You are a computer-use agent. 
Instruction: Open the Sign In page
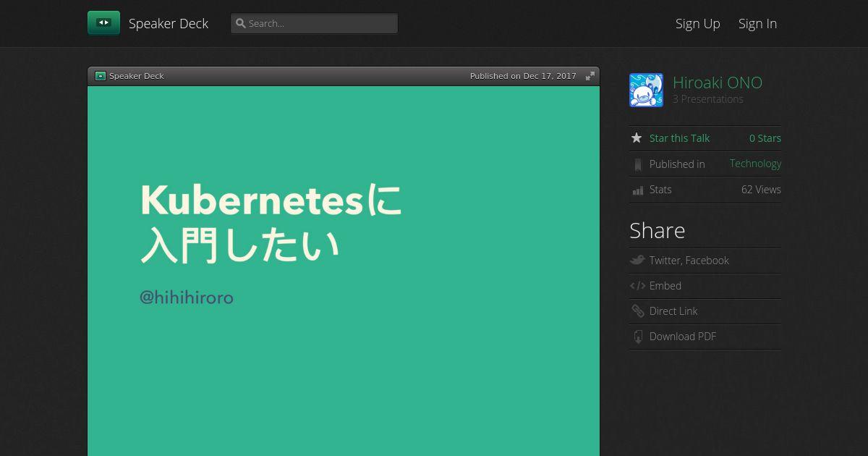click(x=757, y=23)
